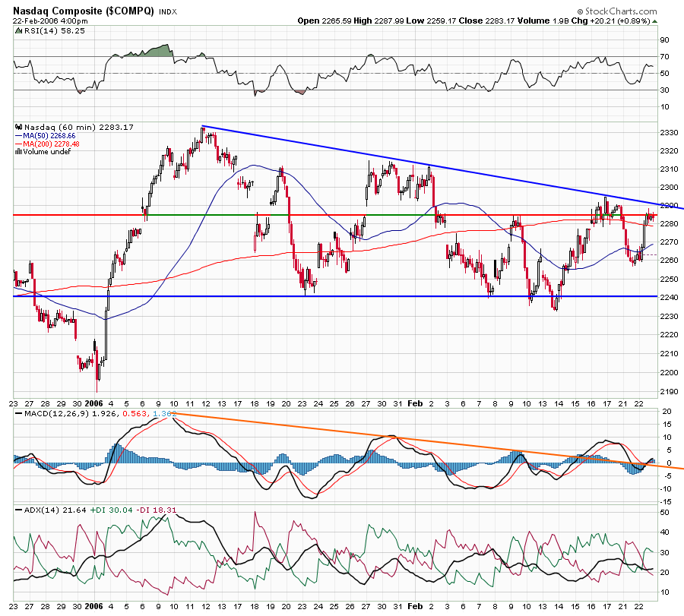Screen dimensions: 684x616
Task: Click the RSI(14) legend icon
Action: pyautogui.click(x=19, y=31)
